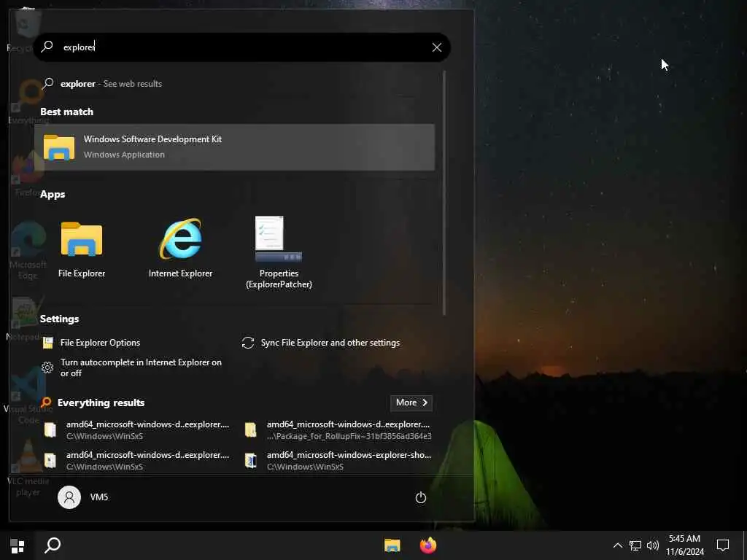Click the VM5 username label
This screenshot has height=560, width=747.
point(99,497)
